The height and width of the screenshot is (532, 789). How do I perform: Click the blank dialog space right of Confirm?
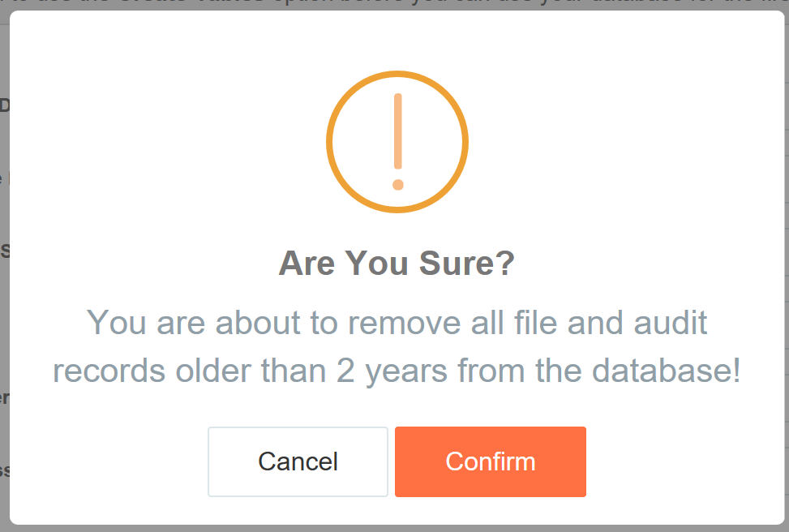(685, 461)
